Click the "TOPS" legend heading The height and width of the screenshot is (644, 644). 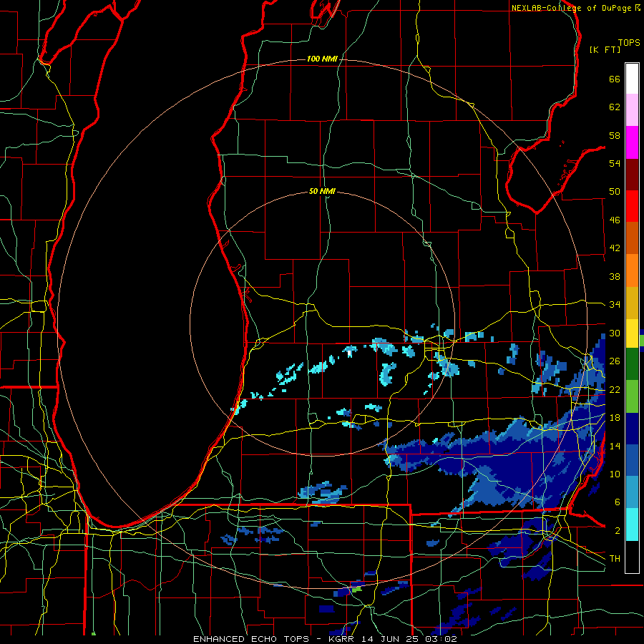[629, 43]
